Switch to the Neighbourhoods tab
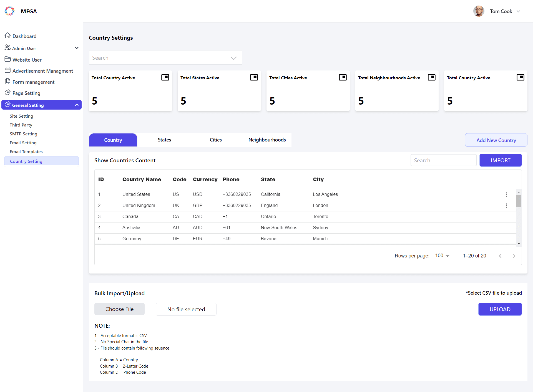This screenshot has height=392, width=533. 267,140
